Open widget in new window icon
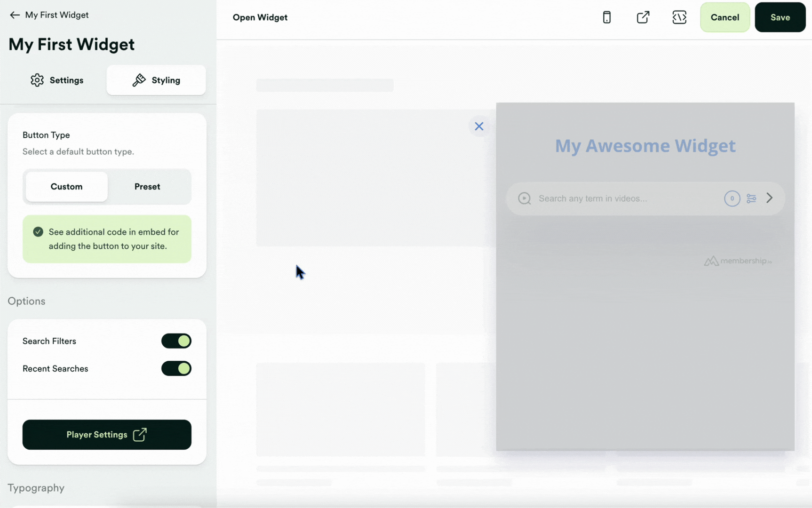Screen dimensions: 812x508 click(643, 17)
